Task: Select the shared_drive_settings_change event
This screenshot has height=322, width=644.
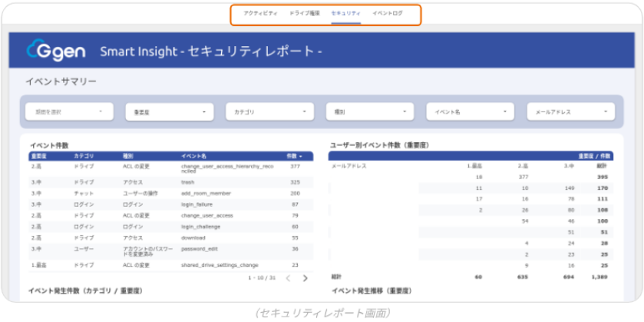Action: tap(220, 265)
